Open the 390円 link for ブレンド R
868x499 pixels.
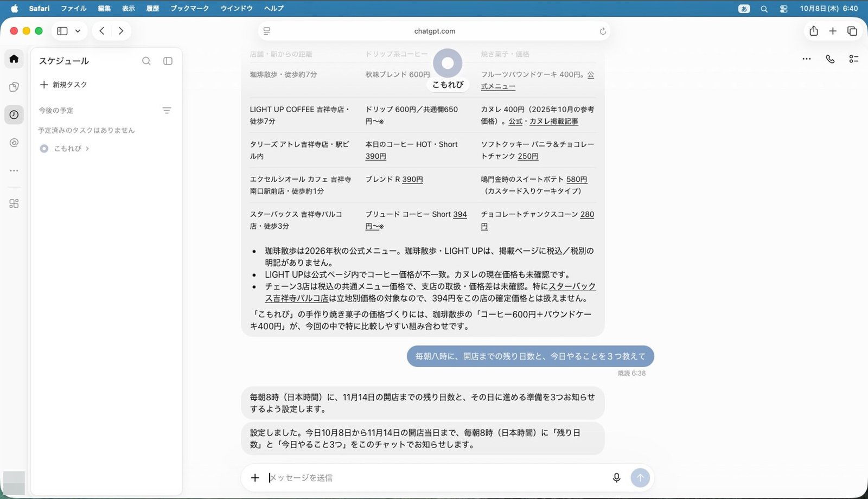[412, 180]
